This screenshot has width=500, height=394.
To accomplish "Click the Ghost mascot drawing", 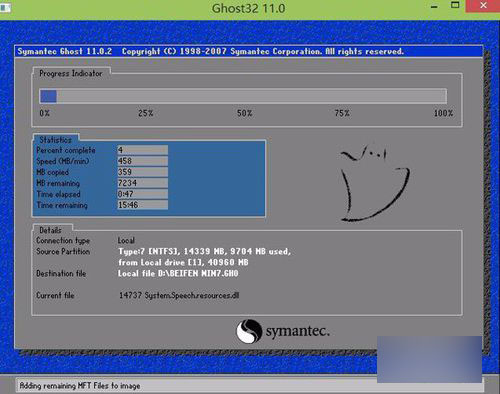I will click(x=375, y=183).
